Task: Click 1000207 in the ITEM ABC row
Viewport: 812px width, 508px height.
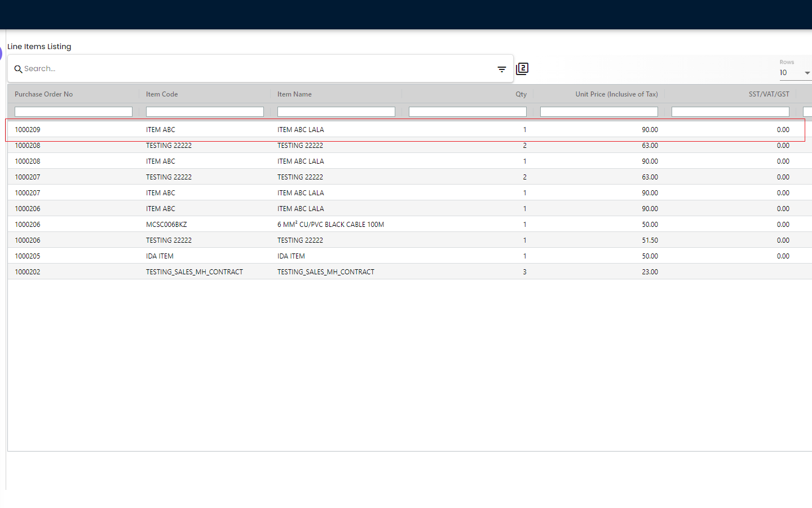Action: click(28, 193)
